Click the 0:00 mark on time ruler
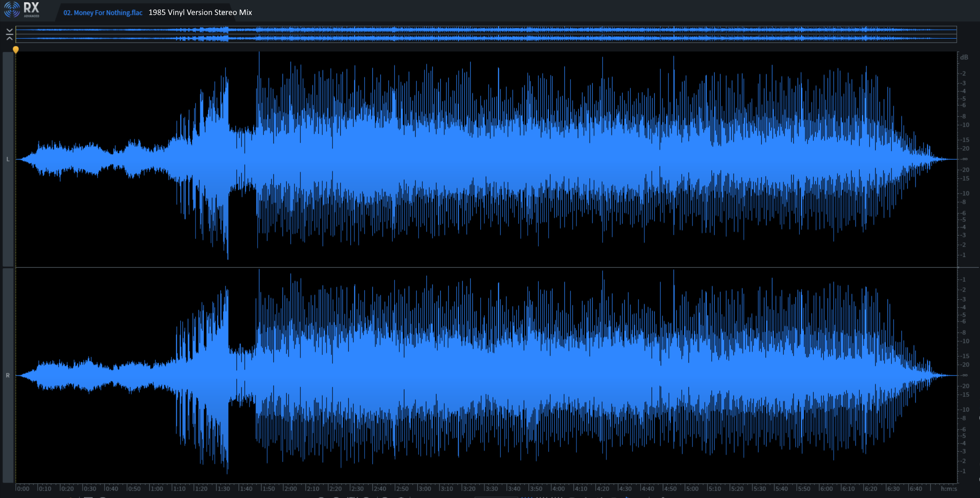The width and height of the screenshot is (980, 498). pos(23,489)
